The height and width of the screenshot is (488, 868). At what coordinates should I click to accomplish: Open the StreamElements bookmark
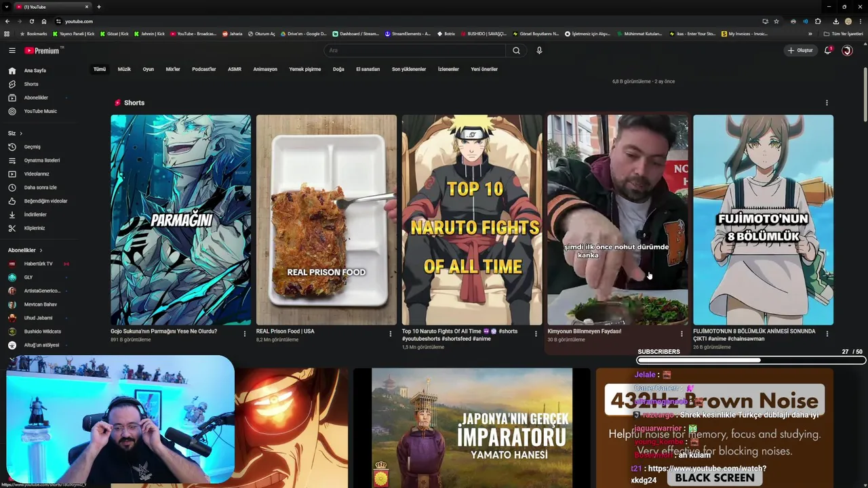(408, 34)
